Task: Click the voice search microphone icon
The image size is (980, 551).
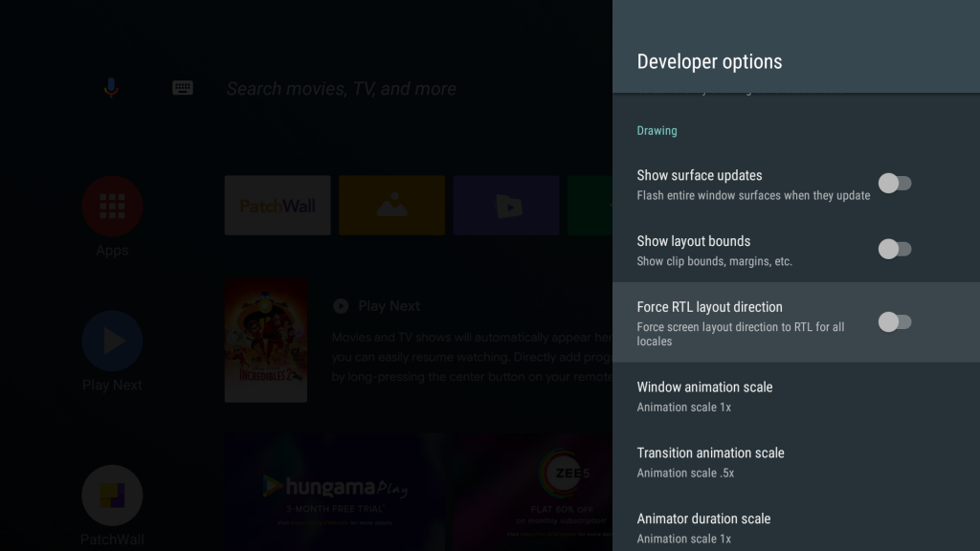Action: click(111, 87)
